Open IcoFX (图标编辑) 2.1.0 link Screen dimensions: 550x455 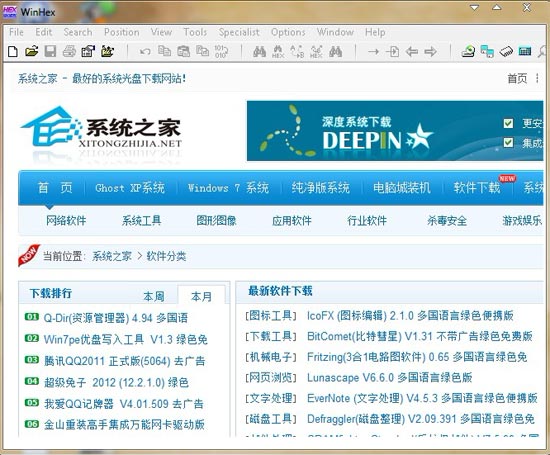pos(410,315)
